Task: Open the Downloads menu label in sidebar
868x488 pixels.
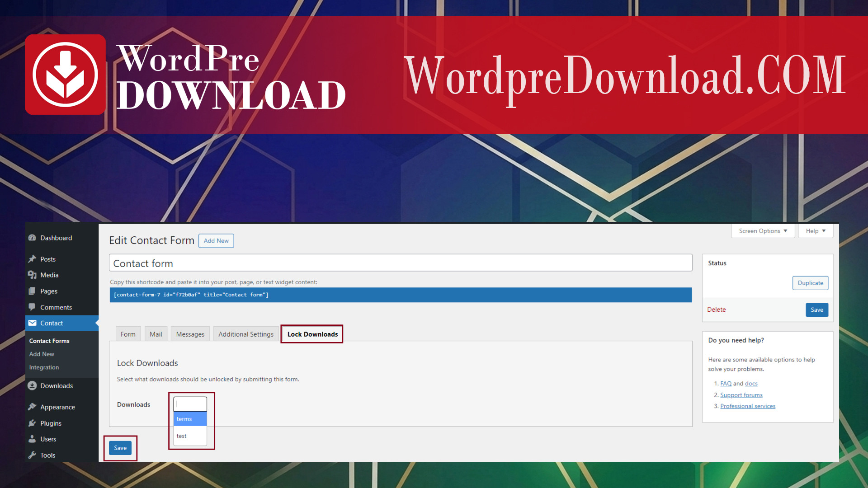Action: (57, 385)
